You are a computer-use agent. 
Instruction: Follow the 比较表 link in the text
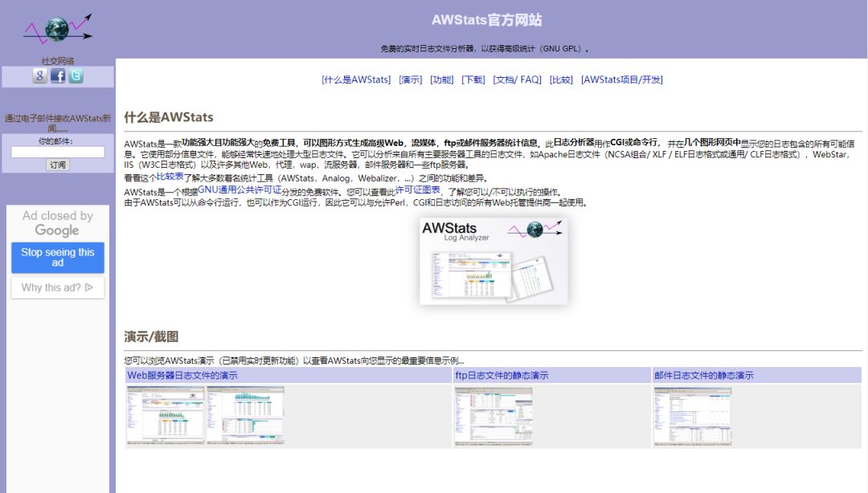point(170,179)
